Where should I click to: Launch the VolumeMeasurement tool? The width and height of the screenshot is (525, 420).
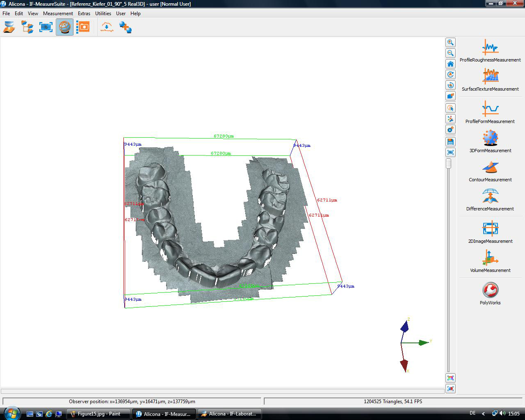(x=490, y=258)
